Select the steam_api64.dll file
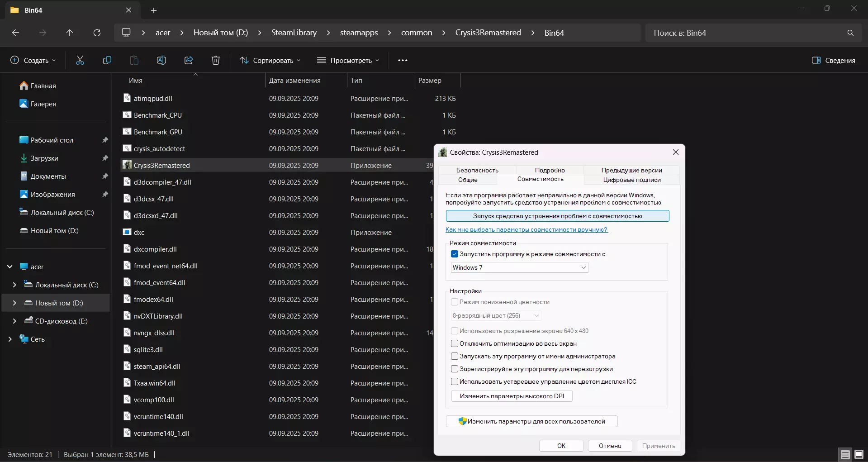This screenshot has height=462, width=868. pos(157,367)
